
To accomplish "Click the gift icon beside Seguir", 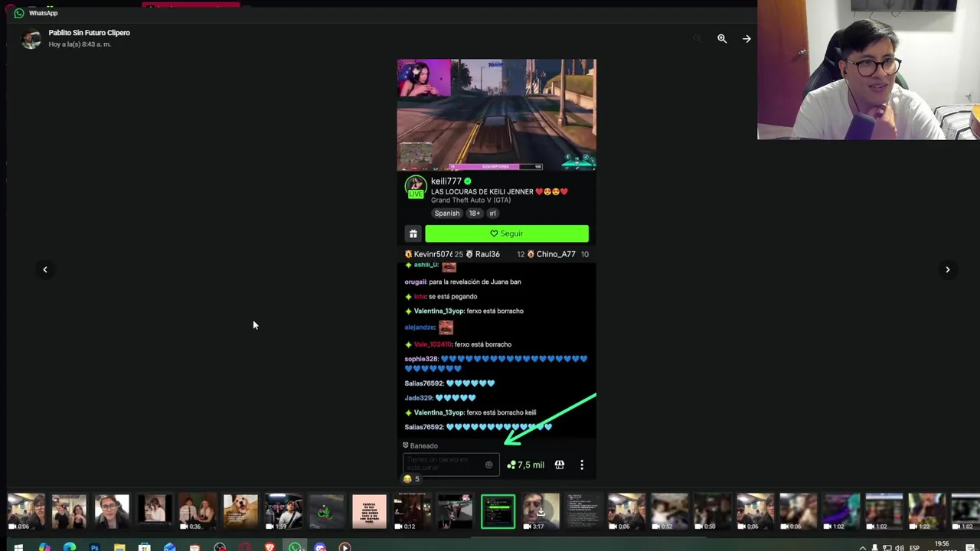I will [x=413, y=233].
